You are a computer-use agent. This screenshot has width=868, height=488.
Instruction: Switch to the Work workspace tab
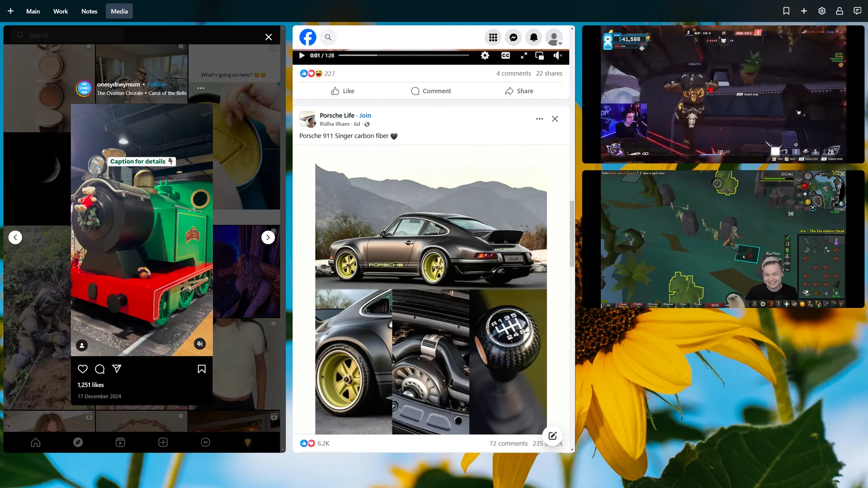coord(61,11)
